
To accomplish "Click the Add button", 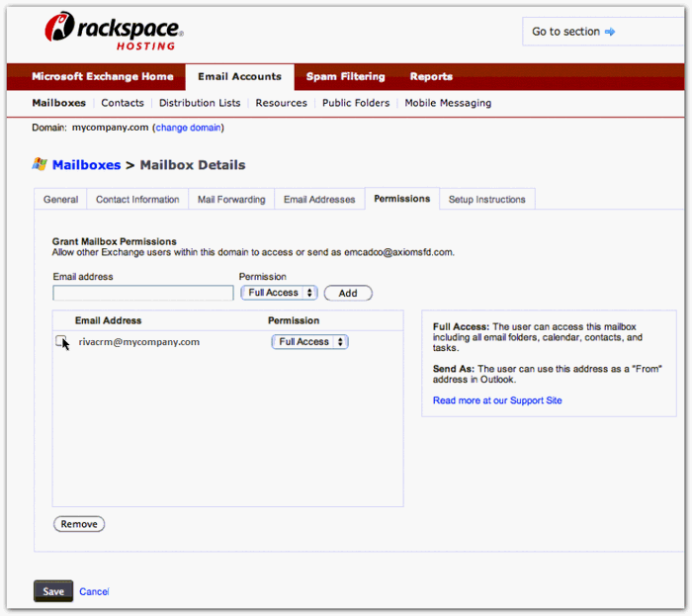I will [348, 293].
